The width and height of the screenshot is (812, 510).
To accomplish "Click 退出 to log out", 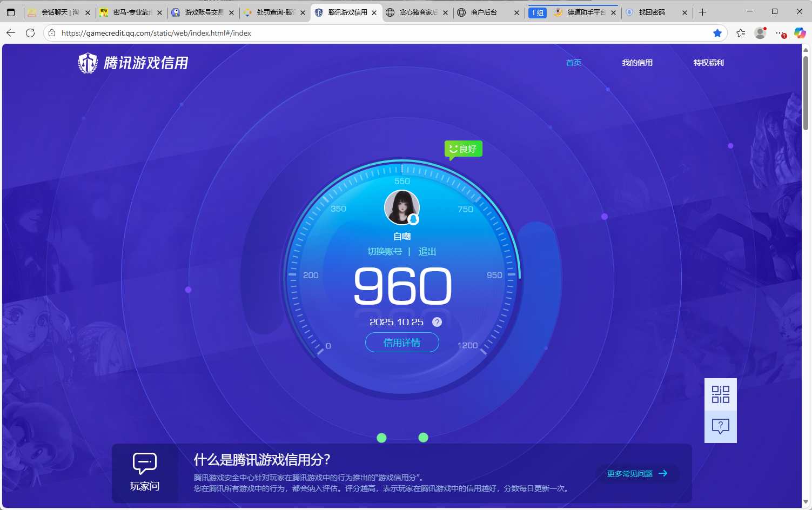I will (427, 251).
